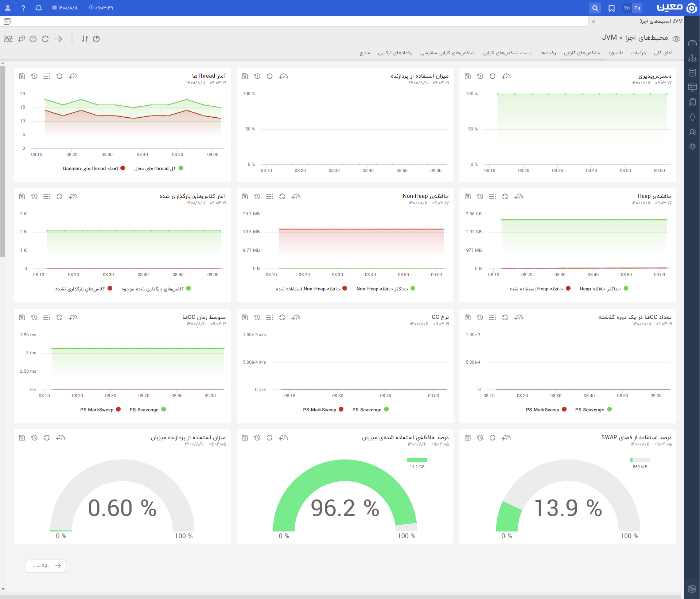Open the users icon in sidebar
This screenshot has height=599, width=700.
point(692,132)
